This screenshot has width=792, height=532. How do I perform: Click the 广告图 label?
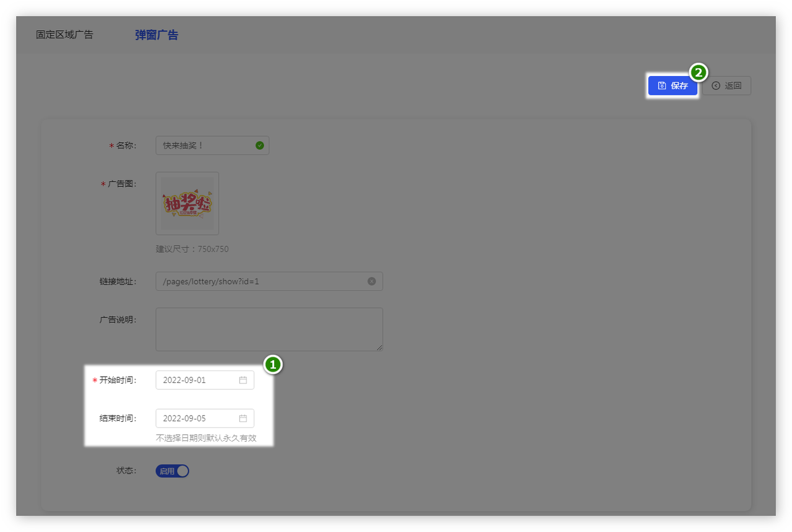click(122, 184)
